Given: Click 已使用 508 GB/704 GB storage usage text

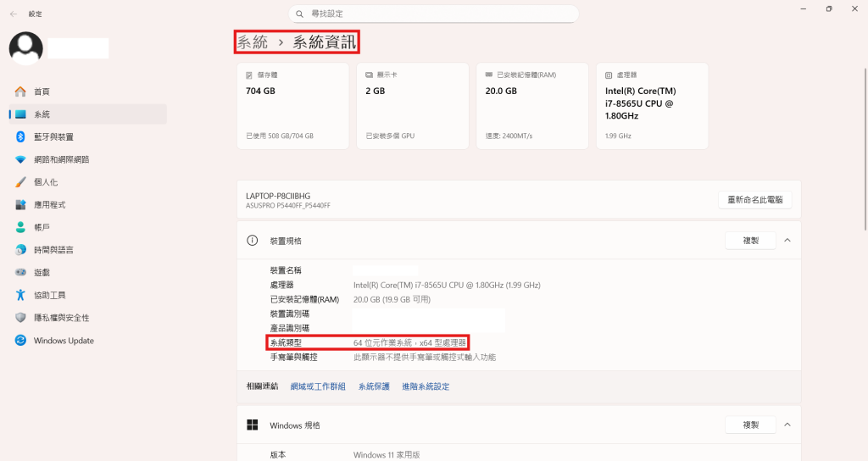Looking at the screenshot, I should click(280, 136).
